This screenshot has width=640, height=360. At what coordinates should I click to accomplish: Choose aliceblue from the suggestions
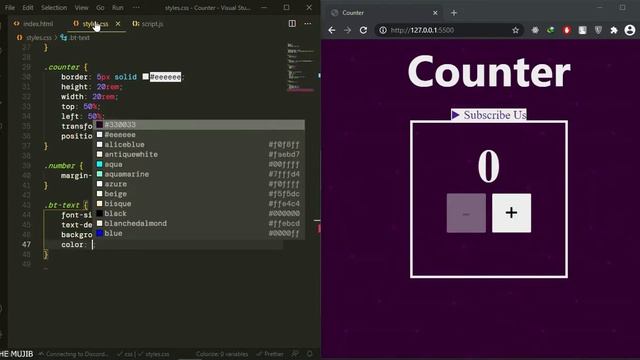[200, 144]
